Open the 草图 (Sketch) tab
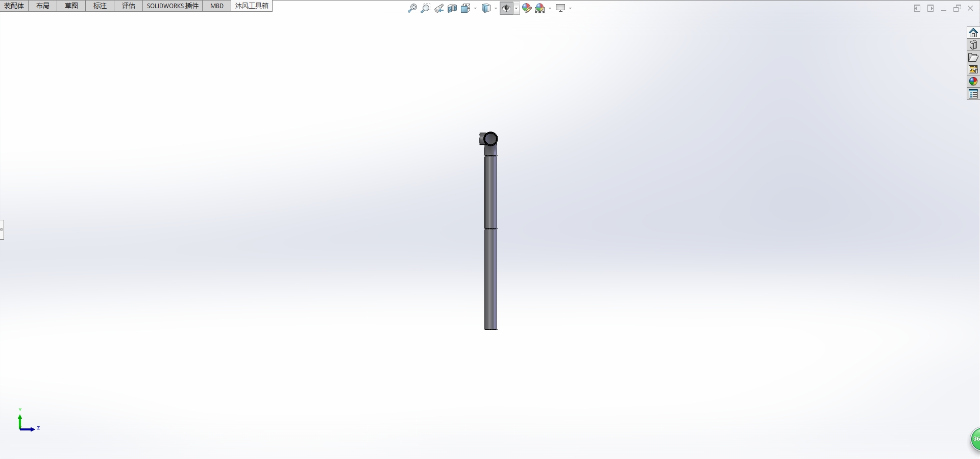980x459 pixels. (x=71, y=6)
